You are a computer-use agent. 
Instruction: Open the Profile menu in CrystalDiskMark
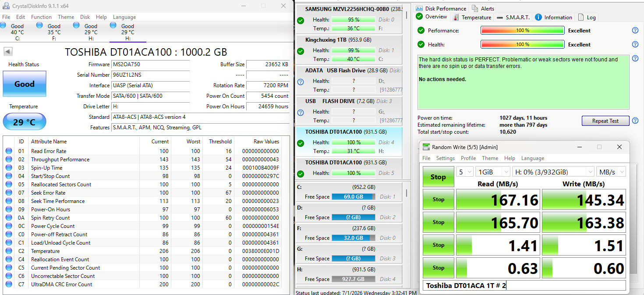coord(468,158)
